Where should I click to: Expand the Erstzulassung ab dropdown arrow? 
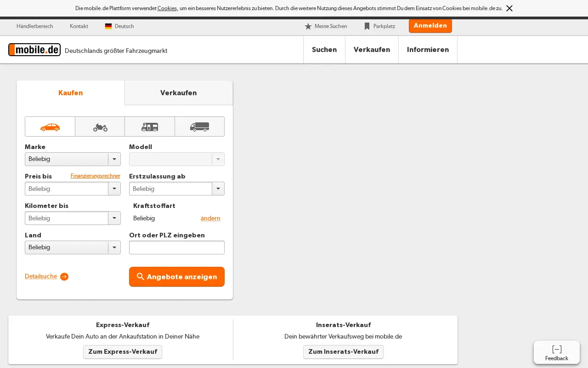(x=218, y=189)
